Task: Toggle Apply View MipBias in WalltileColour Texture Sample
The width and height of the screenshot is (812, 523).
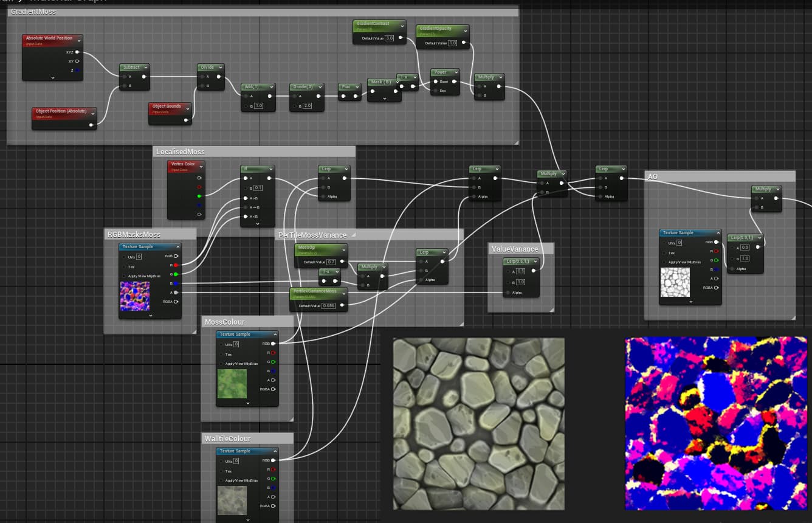Action: tap(221, 480)
